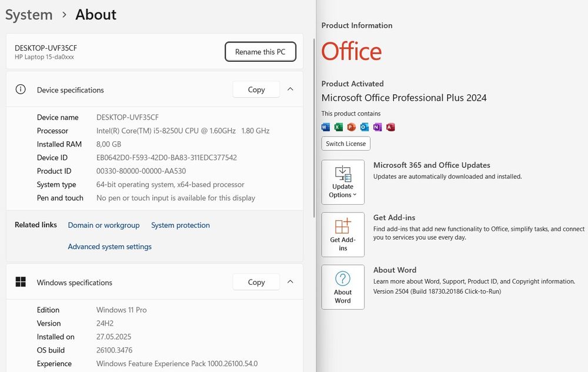
Task: Click the Settings page vertical scrollbar
Action: [314, 128]
